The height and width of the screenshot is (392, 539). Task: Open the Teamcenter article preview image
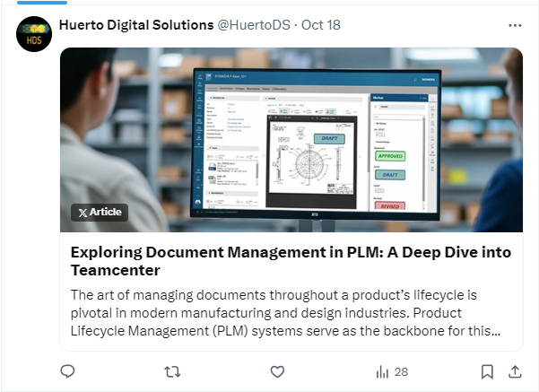tap(291, 140)
